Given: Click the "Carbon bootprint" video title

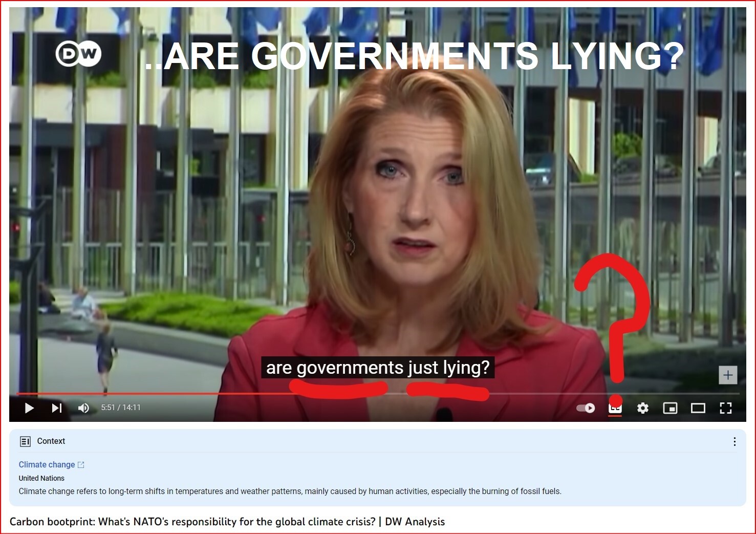Looking at the screenshot, I should click(227, 522).
